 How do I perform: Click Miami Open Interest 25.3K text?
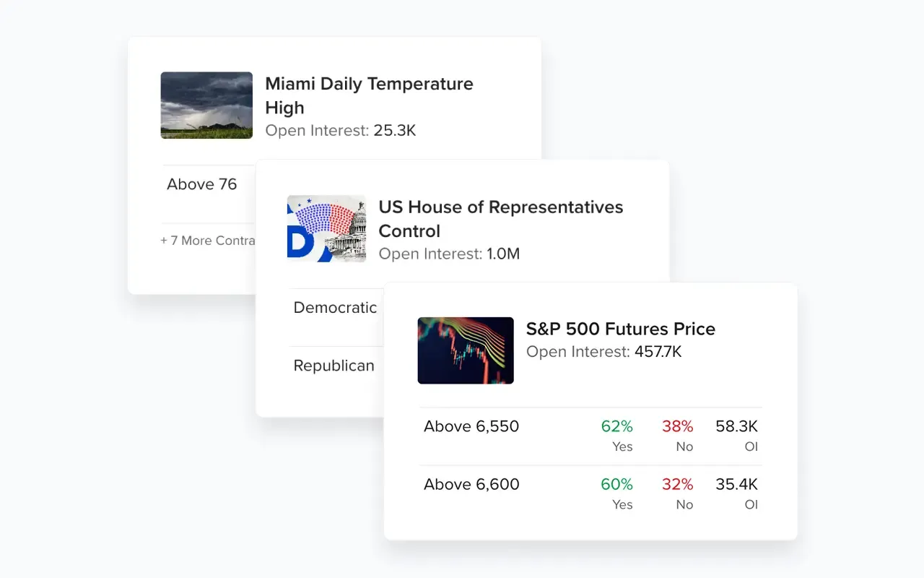tap(340, 131)
